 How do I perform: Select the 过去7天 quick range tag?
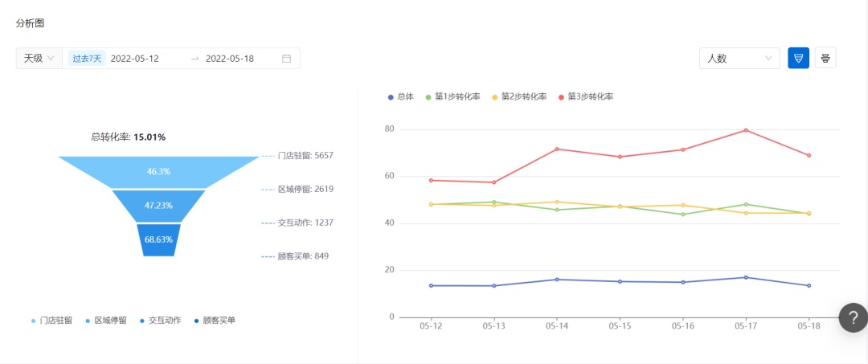tap(87, 59)
